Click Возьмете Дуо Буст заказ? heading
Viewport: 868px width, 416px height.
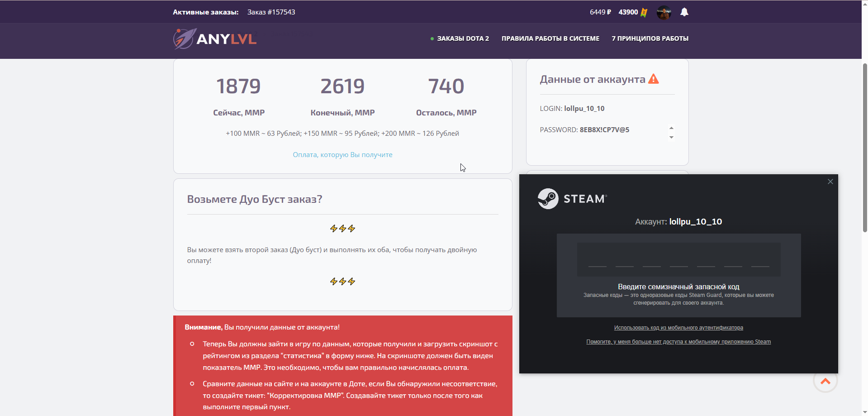pos(255,199)
